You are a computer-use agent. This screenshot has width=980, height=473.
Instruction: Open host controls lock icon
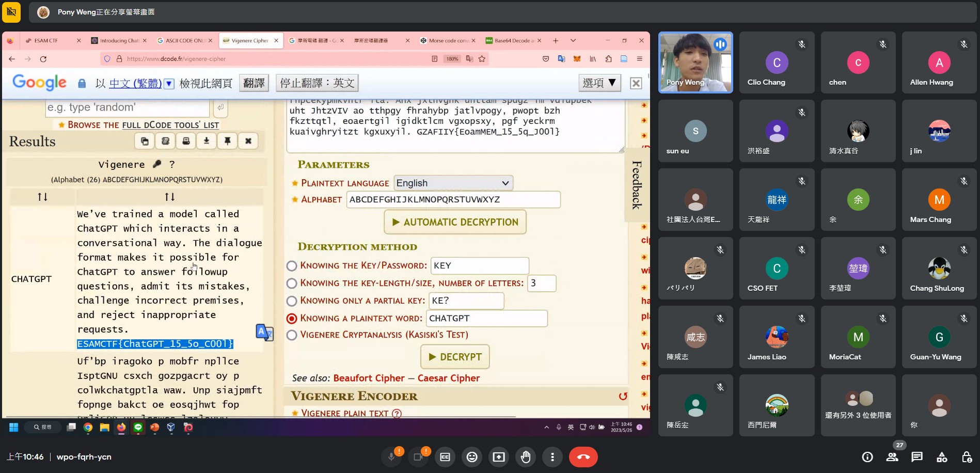click(x=967, y=457)
